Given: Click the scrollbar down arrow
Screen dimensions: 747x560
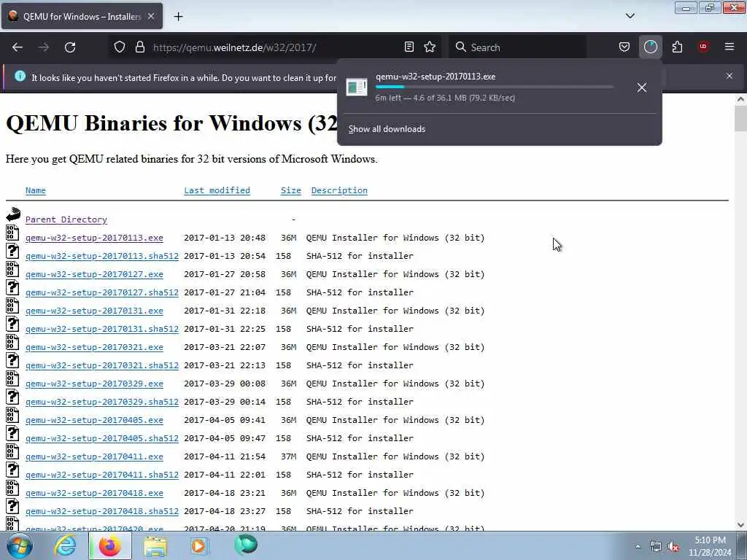Looking at the screenshot, I should [x=740, y=525].
